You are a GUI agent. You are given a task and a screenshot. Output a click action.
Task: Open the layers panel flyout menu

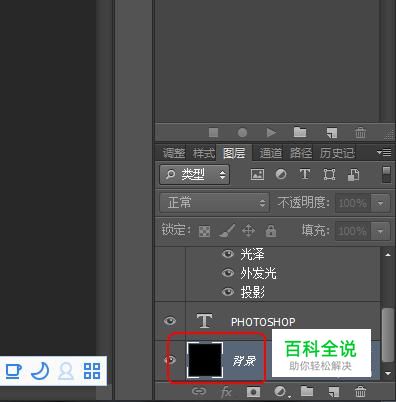[x=384, y=153]
